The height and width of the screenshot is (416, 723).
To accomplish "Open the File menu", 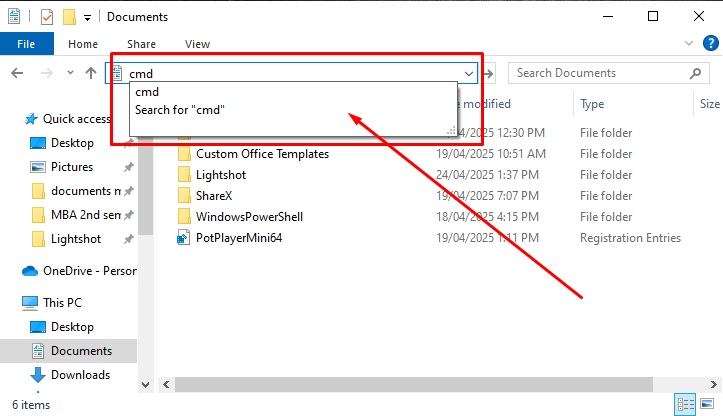I will (x=26, y=44).
